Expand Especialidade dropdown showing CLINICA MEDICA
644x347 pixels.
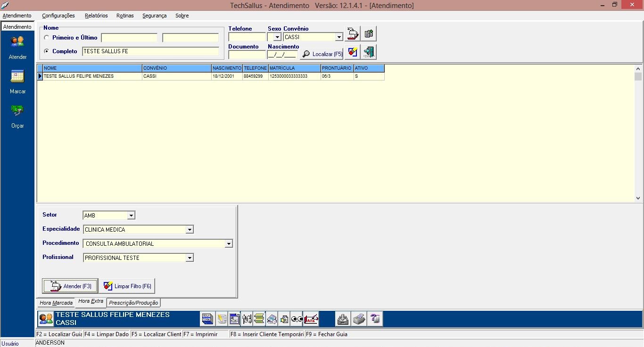pos(190,230)
